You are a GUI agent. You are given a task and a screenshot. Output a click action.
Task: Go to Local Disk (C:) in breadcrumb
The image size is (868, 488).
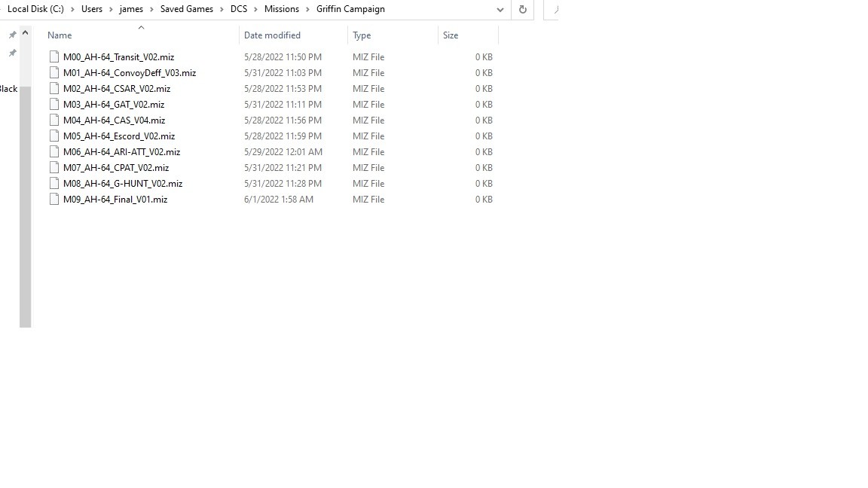pyautogui.click(x=35, y=9)
